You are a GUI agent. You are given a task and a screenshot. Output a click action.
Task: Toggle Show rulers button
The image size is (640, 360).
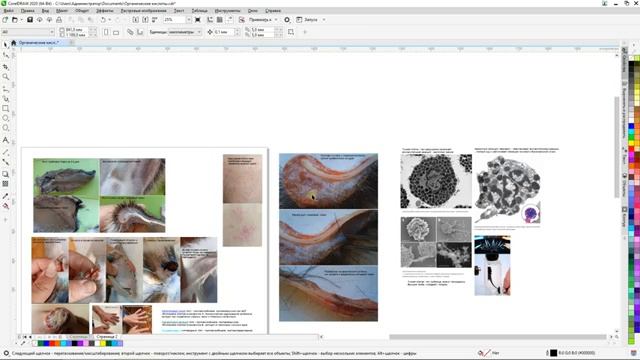pos(210,20)
